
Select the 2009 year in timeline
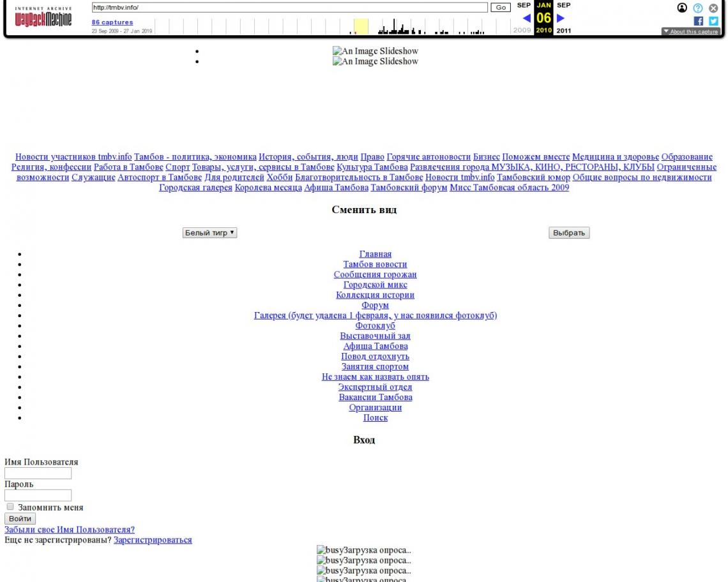point(522,30)
